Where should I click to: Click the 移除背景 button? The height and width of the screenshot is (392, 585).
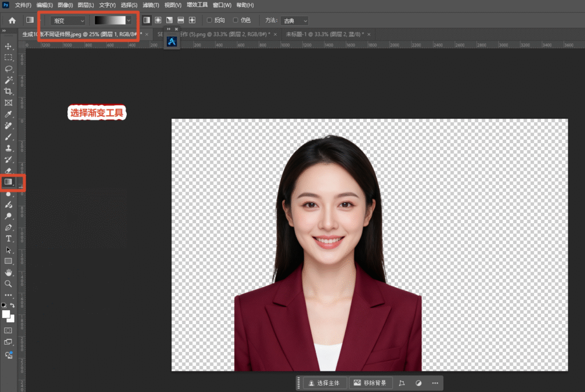(x=370, y=383)
